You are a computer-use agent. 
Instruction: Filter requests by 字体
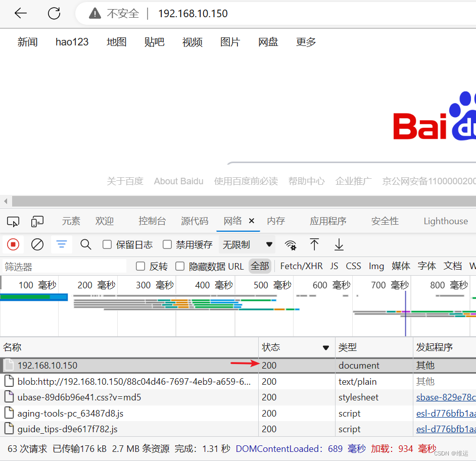[x=427, y=266]
